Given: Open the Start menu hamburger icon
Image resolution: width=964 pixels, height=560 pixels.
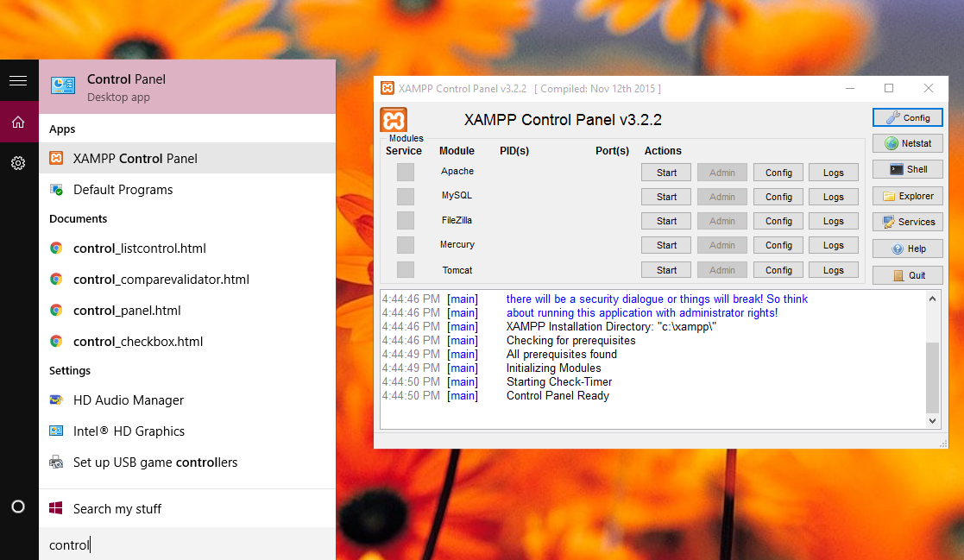Looking at the screenshot, I should pos(18,80).
